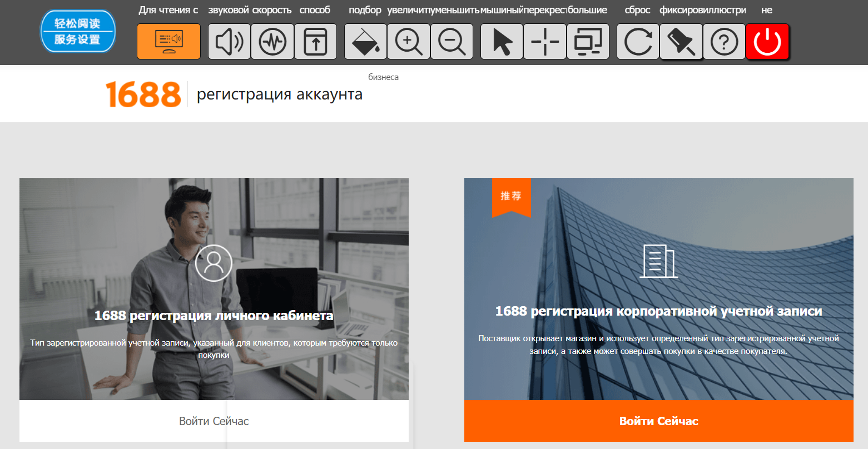Enable the large mouse pointer icon

pyautogui.click(x=502, y=41)
